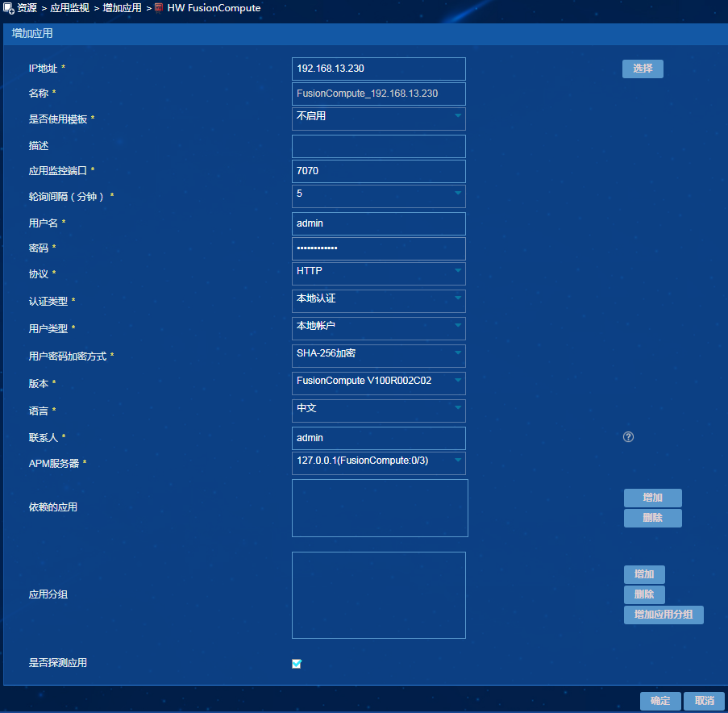Image resolution: width=728 pixels, height=713 pixels.
Task: Open the 版本 FusionCompute version dropdown
Action: click(378, 383)
